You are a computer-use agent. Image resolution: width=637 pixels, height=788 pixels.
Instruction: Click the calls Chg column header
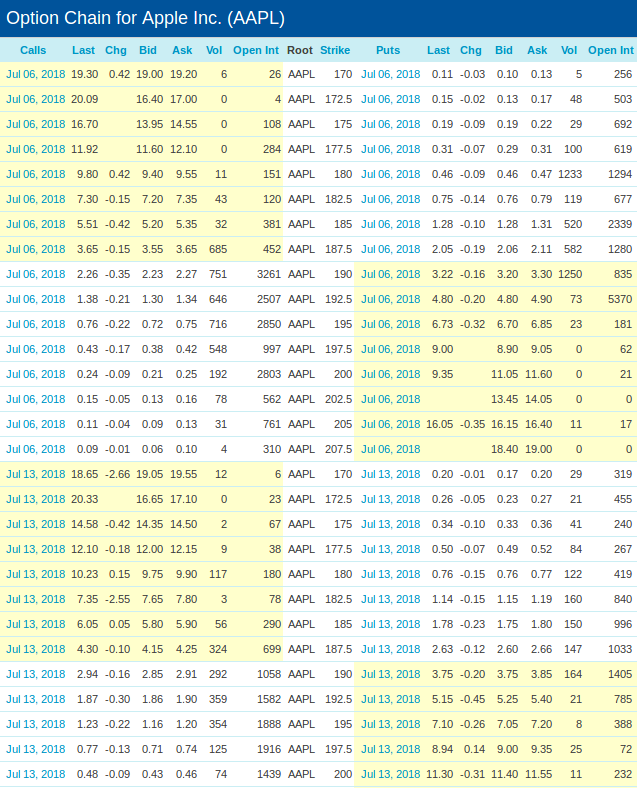coord(116,50)
